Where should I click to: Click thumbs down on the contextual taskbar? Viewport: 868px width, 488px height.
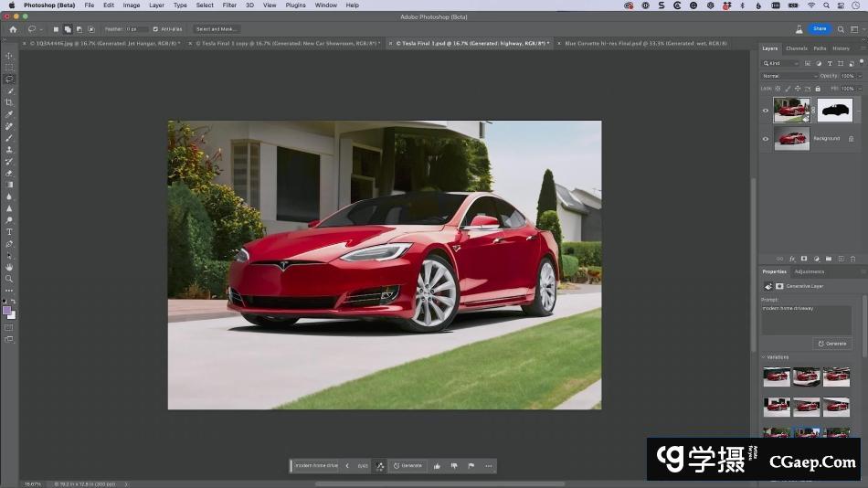(454, 466)
